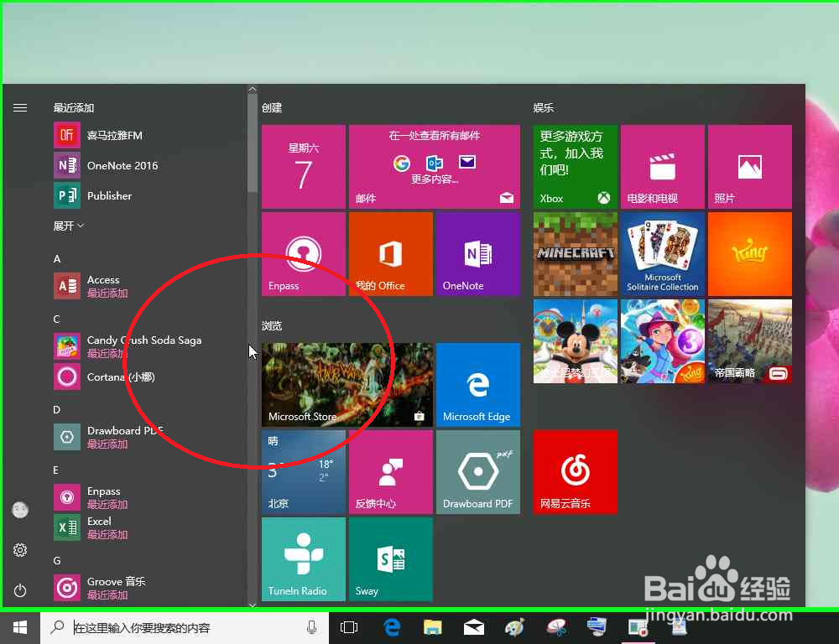The height and width of the screenshot is (644, 839).
Task: Open the 照片 tile
Action: click(749, 167)
